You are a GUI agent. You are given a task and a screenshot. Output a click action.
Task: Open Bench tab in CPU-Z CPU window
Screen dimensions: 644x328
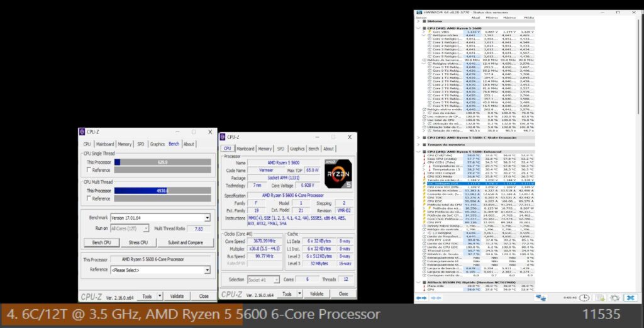coord(314,149)
